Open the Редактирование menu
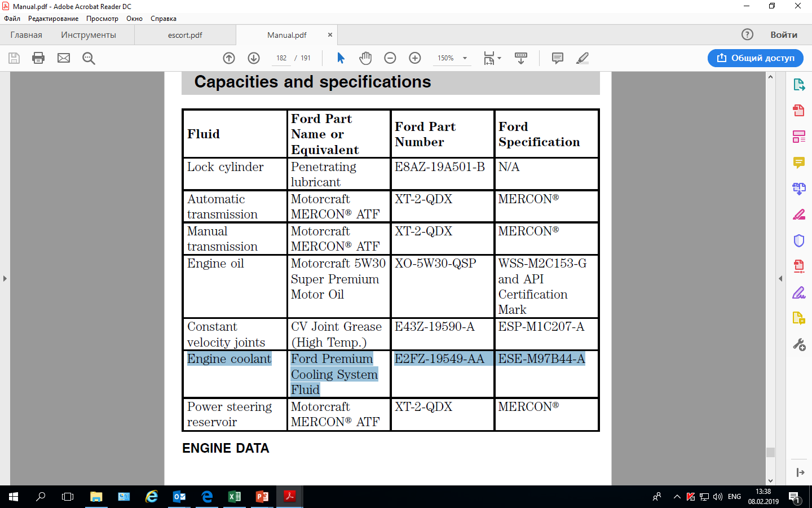 [54, 19]
